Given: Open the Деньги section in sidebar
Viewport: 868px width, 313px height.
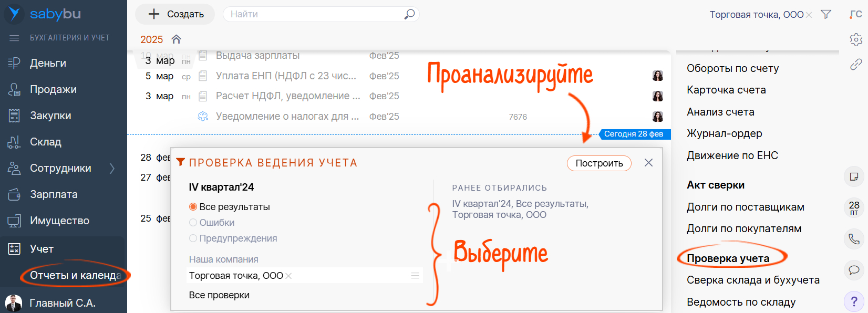Looking at the screenshot, I should [x=48, y=63].
